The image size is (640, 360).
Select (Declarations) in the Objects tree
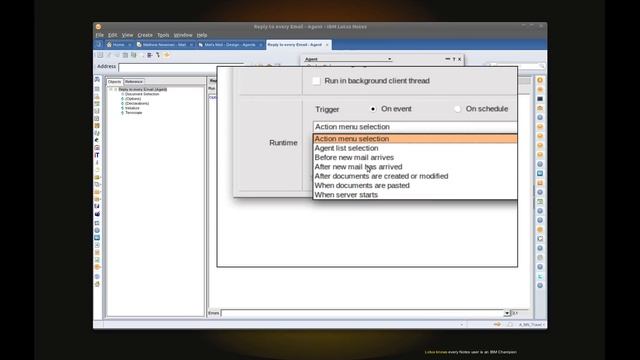pyautogui.click(x=137, y=104)
